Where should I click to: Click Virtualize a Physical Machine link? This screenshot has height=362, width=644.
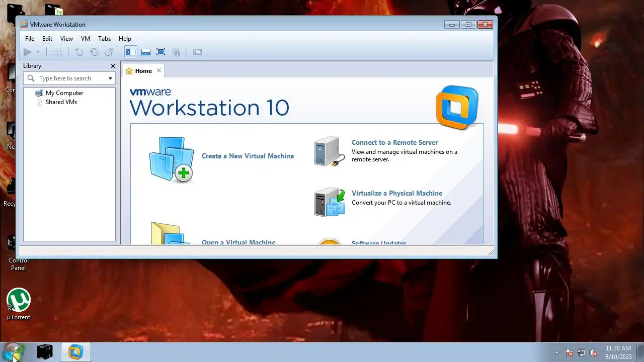click(x=397, y=193)
